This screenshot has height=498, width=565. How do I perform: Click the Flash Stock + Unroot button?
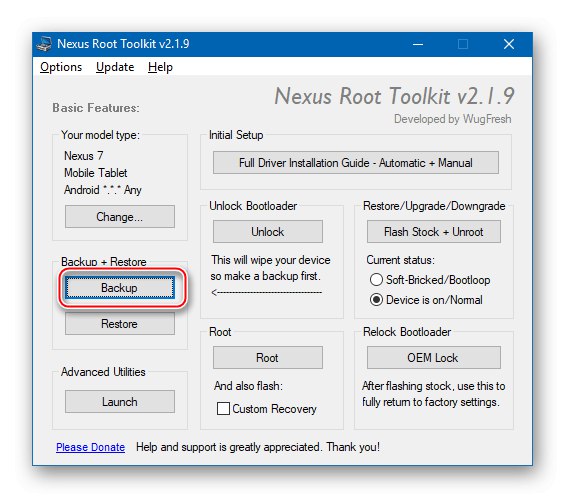point(433,231)
